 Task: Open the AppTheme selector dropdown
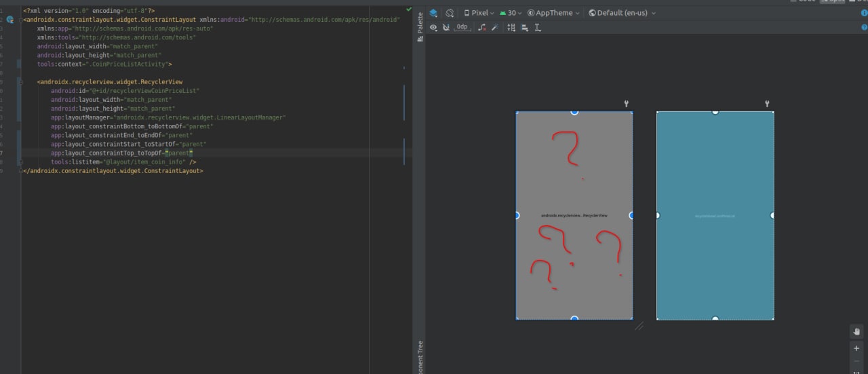pyautogui.click(x=553, y=13)
